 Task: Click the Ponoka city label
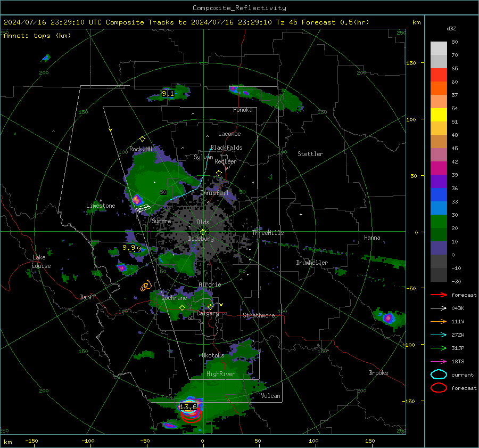pyautogui.click(x=243, y=110)
